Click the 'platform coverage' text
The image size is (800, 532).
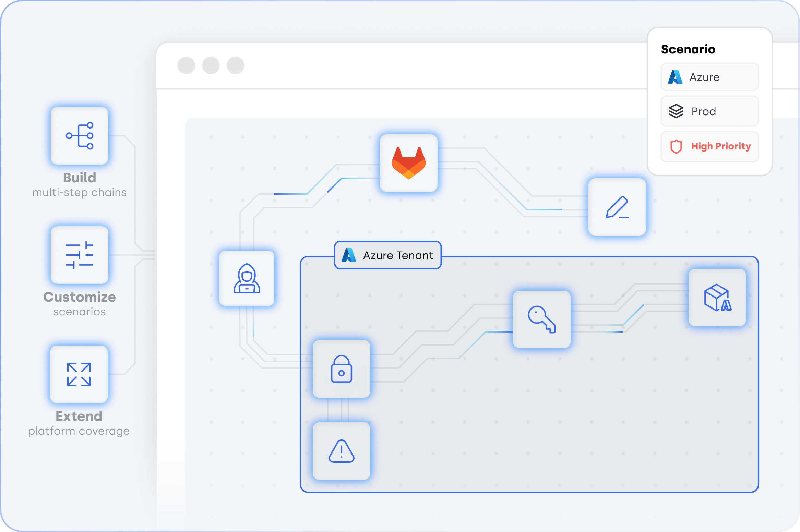click(x=79, y=431)
